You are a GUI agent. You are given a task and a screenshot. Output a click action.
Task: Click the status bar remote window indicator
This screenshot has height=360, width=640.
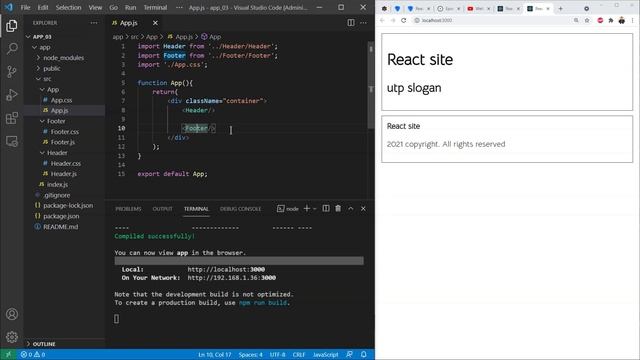tap(8, 355)
